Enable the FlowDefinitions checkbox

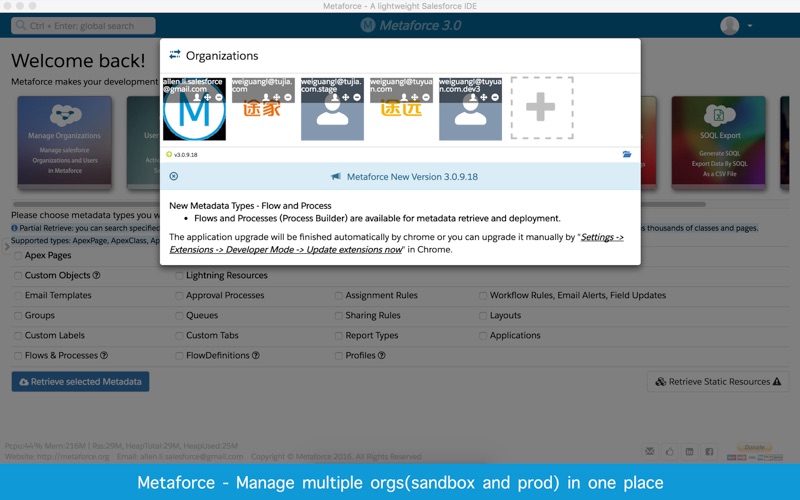(179, 356)
